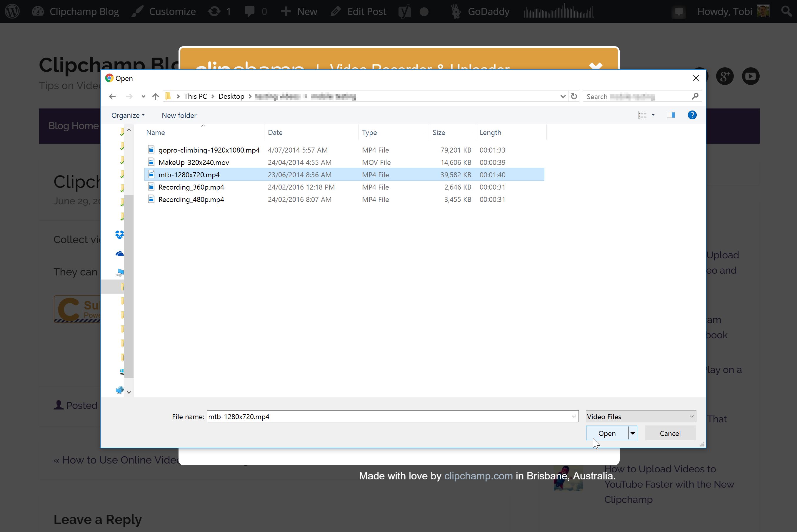
Task: Open the Video Files type dropdown
Action: 641,417
